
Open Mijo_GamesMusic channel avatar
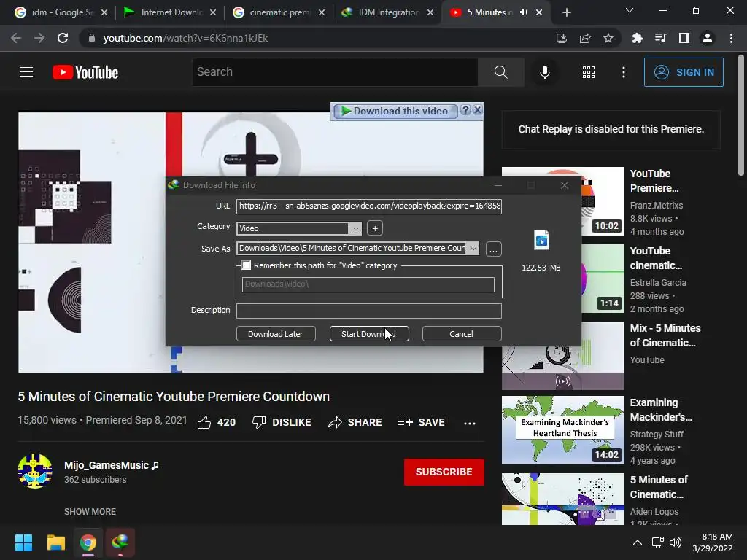point(35,472)
